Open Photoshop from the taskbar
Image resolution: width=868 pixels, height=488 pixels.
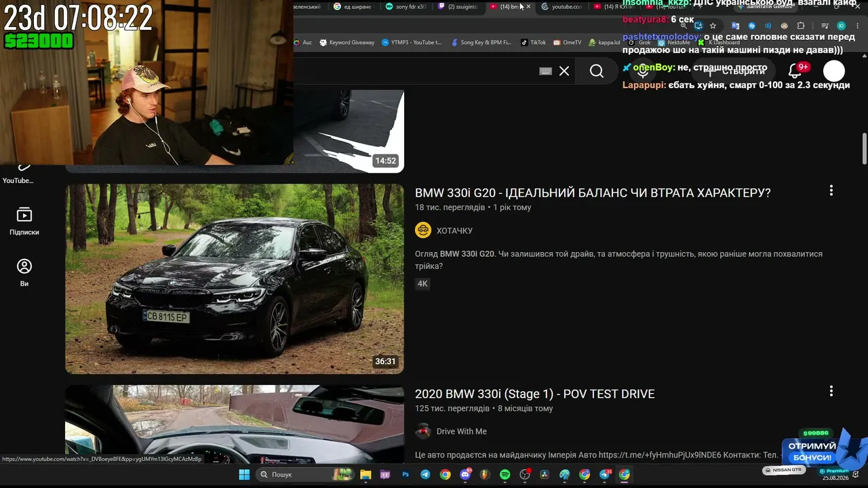pos(406,474)
